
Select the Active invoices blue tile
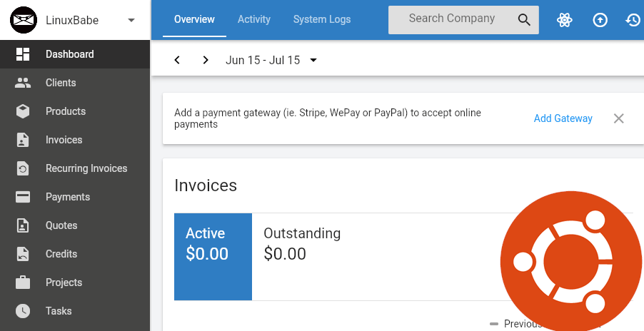pyautogui.click(x=213, y=257)
